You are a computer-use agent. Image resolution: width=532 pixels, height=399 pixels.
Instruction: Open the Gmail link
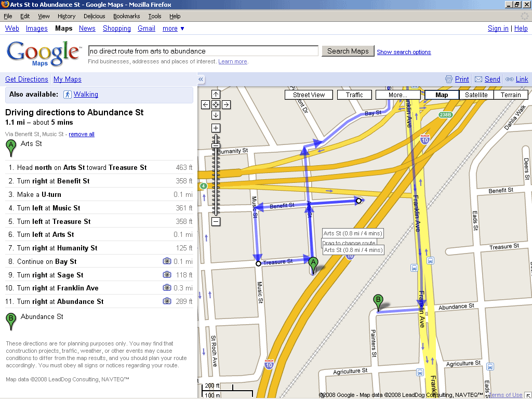click(146, 29)
